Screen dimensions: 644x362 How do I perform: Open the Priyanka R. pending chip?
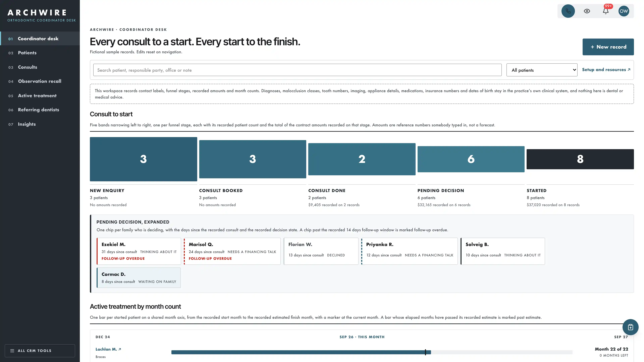click(x=410, y=251)
